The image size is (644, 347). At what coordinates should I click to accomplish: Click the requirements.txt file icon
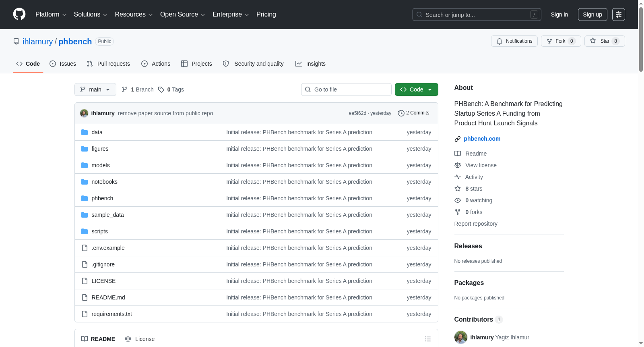85,314
